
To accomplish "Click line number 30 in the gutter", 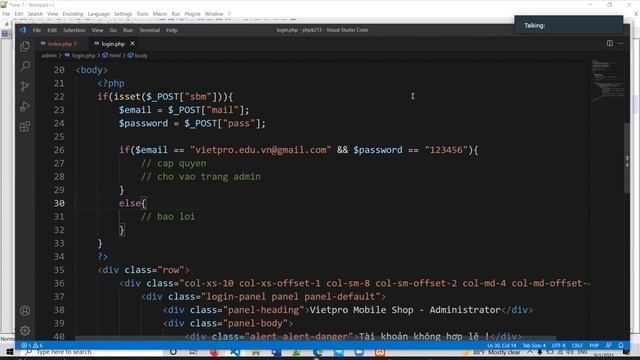I will (59, 203).
